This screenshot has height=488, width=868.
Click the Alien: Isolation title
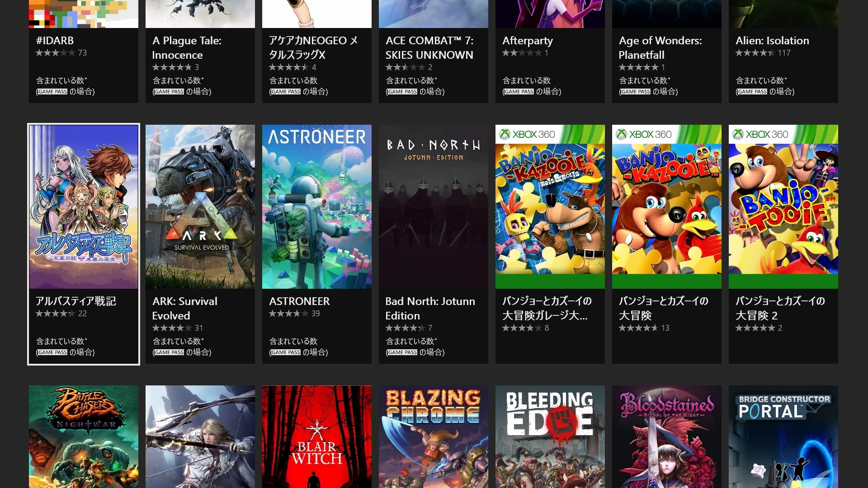(x=772, y=41)
